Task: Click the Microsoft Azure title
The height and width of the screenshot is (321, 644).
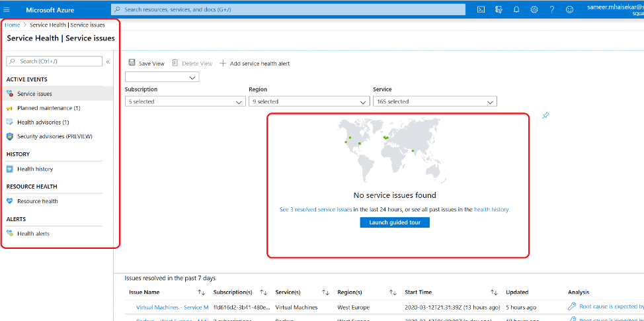Action: coord(50,9)
